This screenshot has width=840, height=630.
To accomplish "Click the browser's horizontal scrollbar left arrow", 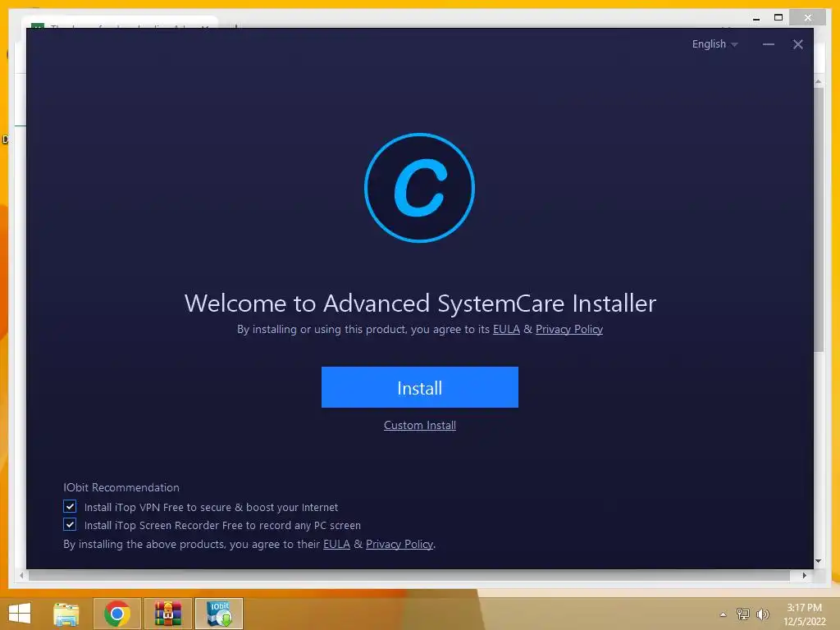I will point(21,575).
